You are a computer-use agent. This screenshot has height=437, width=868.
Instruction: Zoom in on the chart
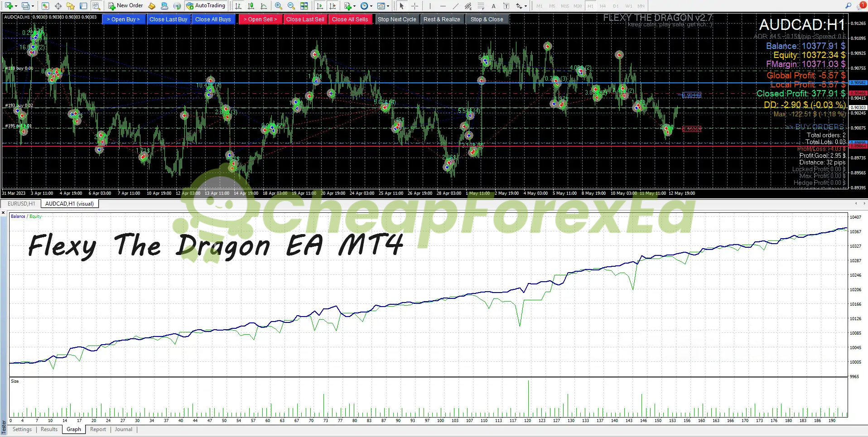point(279,6)
